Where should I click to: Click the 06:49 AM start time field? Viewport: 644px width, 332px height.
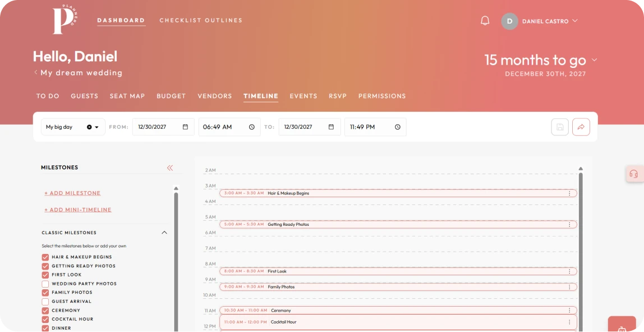pos(229,127)
